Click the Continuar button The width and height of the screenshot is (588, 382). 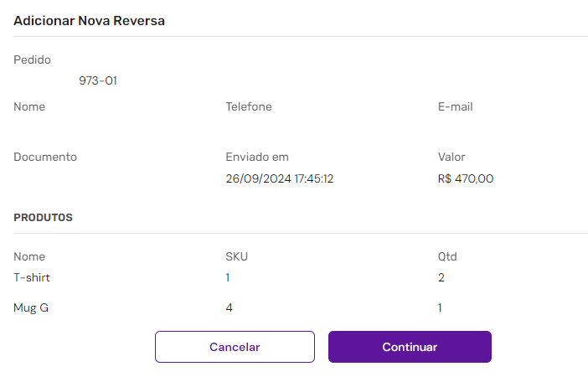[410, 347]
